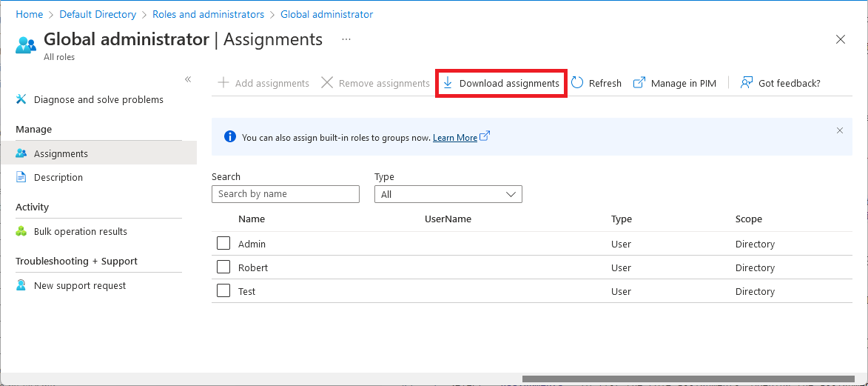Collapse the left sidebar menu
The height and width of the screenshot is (386, 868).
[x=188, y=79]
